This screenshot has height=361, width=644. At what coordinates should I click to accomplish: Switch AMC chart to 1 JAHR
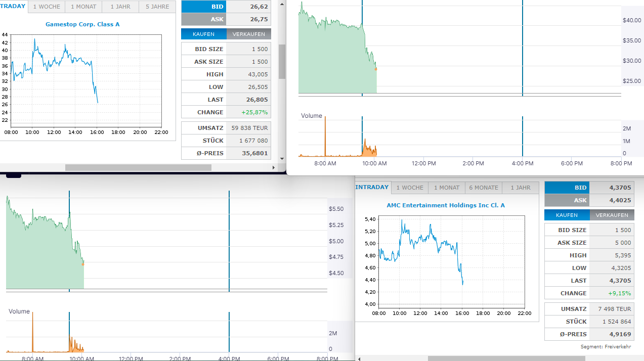click(x=521, y=188)
